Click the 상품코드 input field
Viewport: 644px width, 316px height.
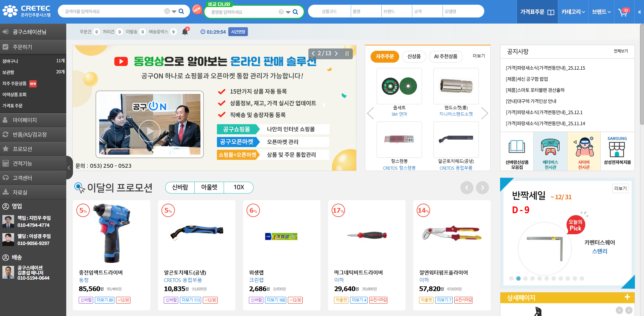[329, 11]
